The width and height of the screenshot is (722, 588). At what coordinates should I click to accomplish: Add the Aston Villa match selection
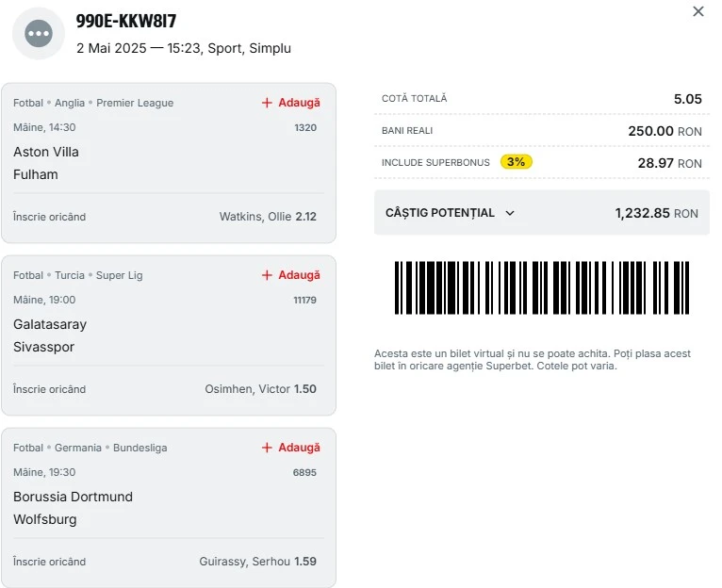point(291,103)
